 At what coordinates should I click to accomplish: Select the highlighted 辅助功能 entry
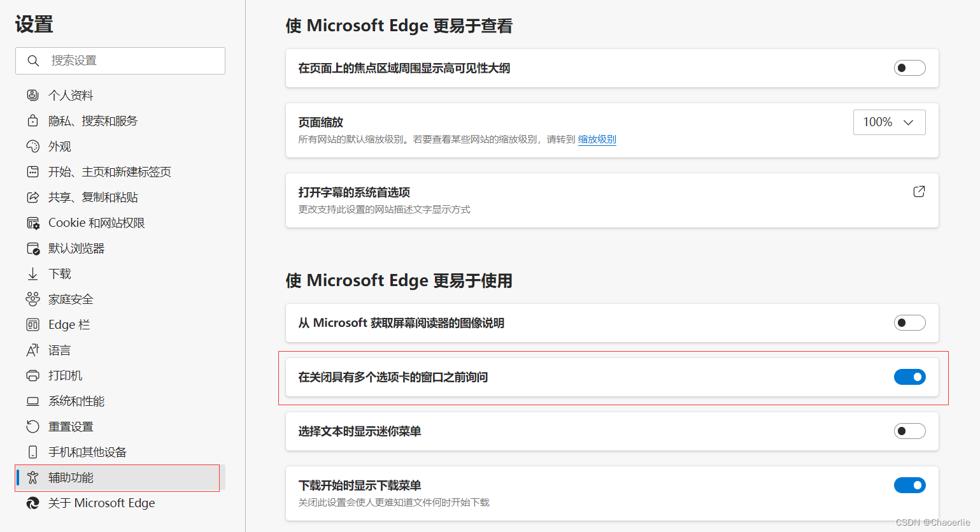pos(120,477)
